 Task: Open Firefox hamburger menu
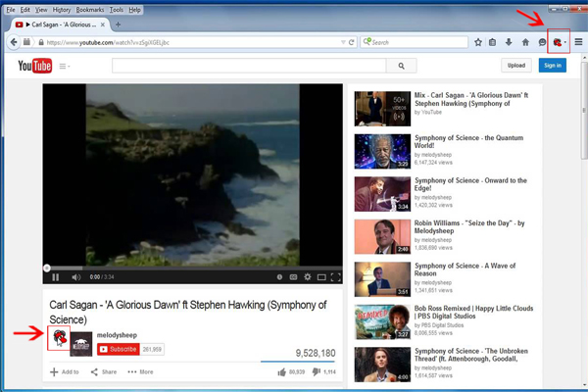[578, 42]
